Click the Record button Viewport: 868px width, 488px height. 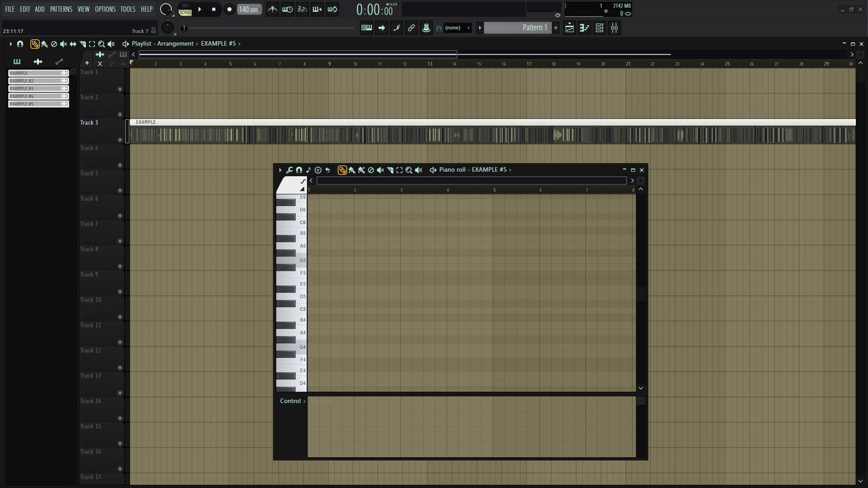pyautogui.click(x=229, y=9)
